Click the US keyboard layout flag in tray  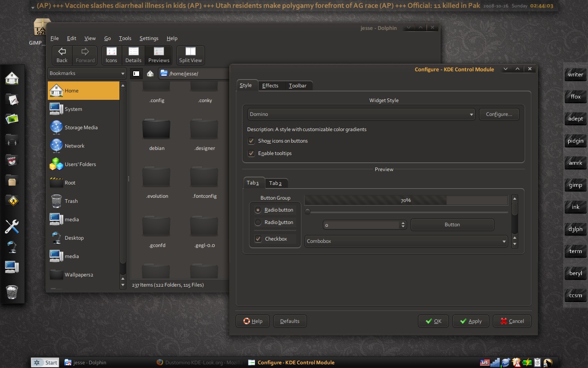pyautogui.click(x=485, y=362)
